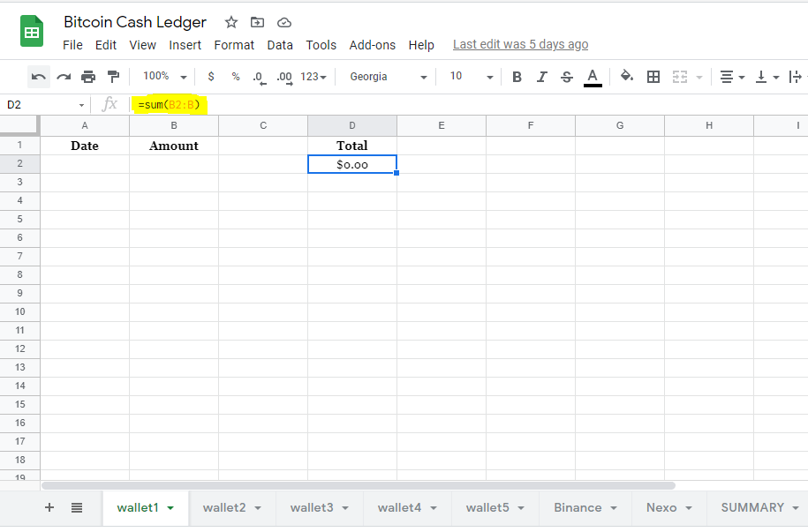This screenshot has width=808, height=532.
Task: Open more number formats 123 dropdown
Action: [313, 77]
